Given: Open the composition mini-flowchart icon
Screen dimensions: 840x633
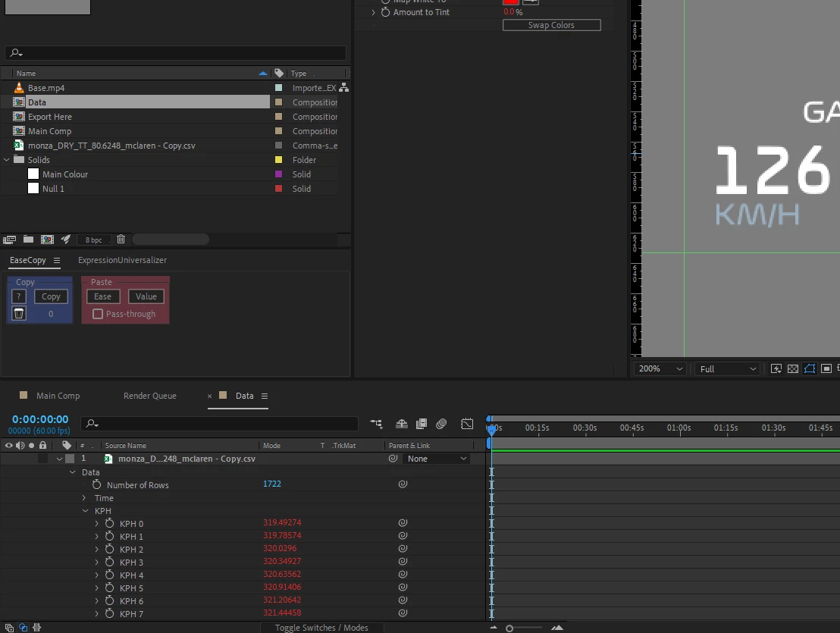Looking at the screenshot, I should (376, 424).
